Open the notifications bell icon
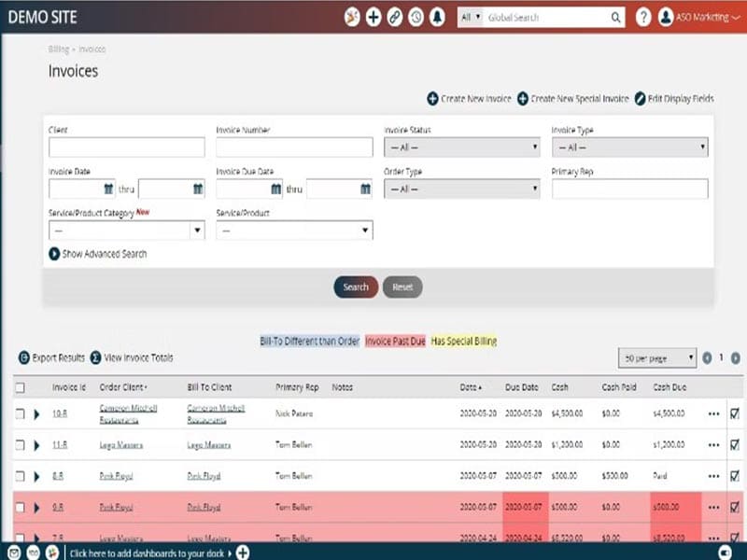This screenshot has height=560, width=747. (437, 18)
